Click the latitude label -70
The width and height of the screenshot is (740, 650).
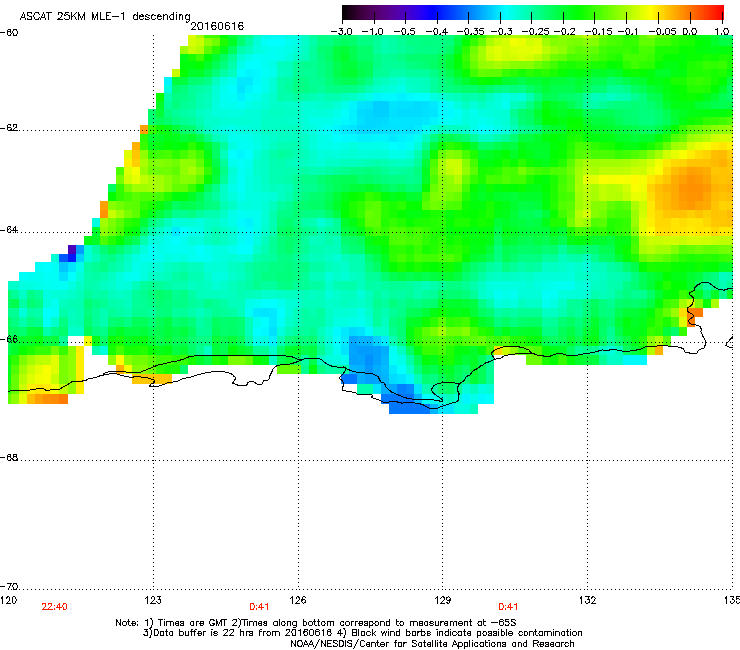coord(9,587)
